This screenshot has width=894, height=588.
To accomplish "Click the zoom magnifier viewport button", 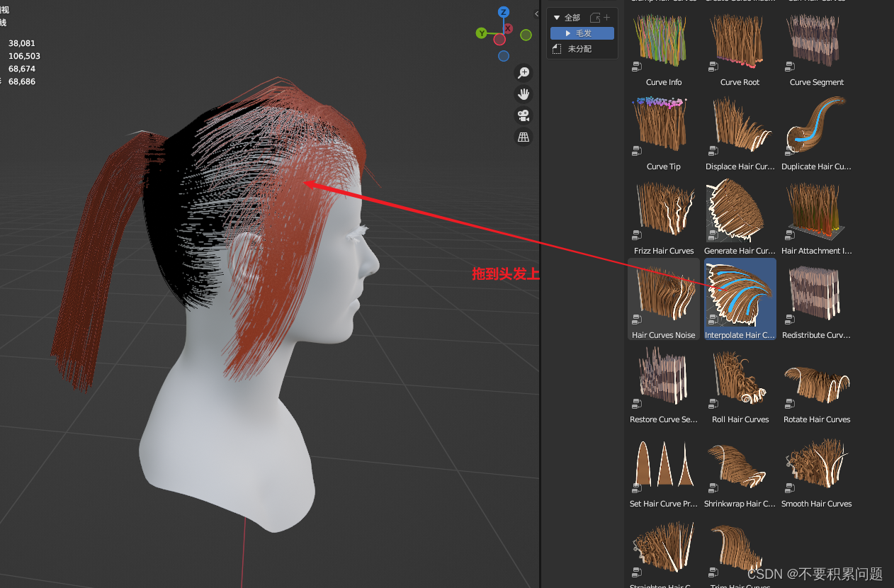I will pyautogui.click(x=524, y=72).
